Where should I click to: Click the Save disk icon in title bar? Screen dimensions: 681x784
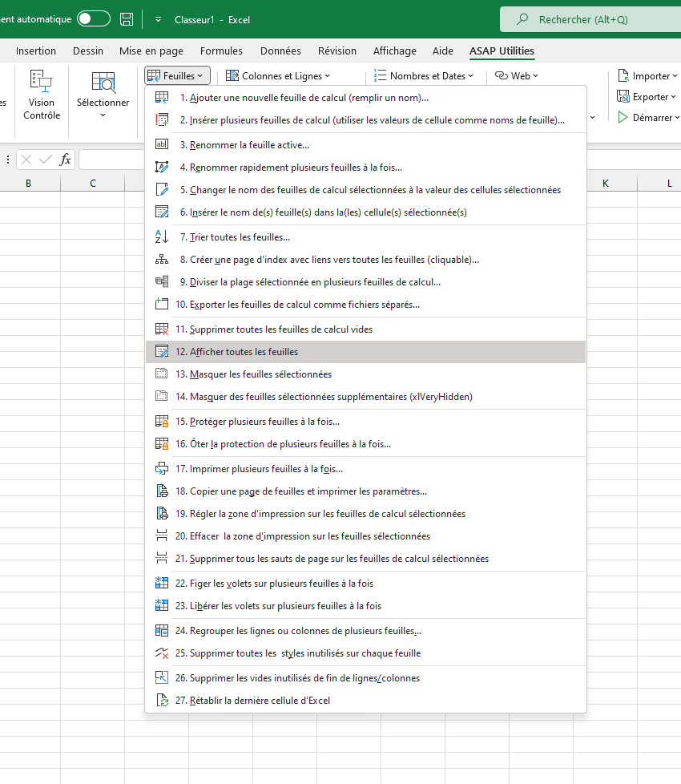pos(127,19)
